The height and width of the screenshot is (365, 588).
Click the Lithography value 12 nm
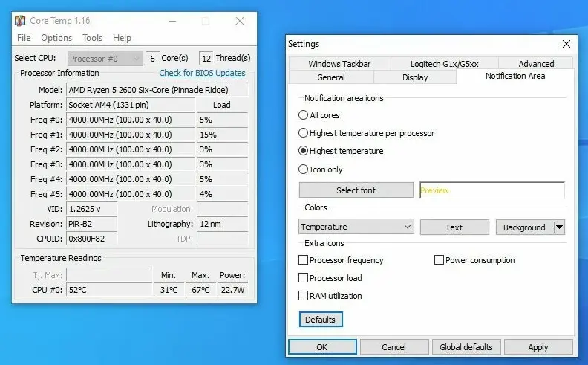(x=223, y=224)
